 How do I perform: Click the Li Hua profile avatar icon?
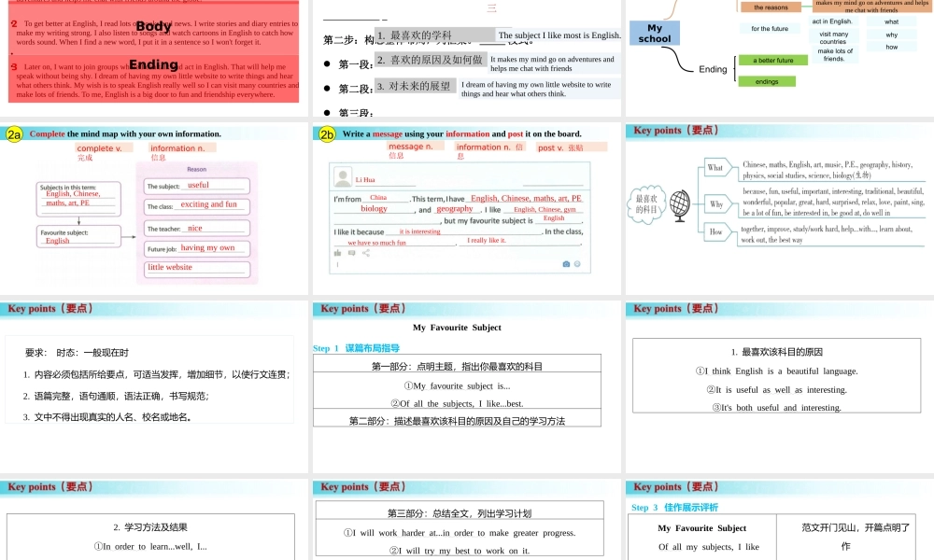(x=343, y=176)
